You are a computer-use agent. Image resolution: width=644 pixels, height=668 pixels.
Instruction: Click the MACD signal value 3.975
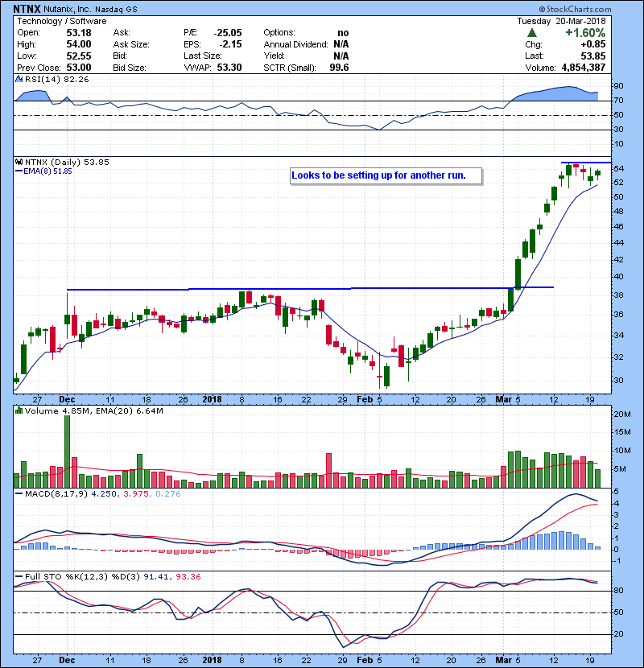click(x=136, y=494)
